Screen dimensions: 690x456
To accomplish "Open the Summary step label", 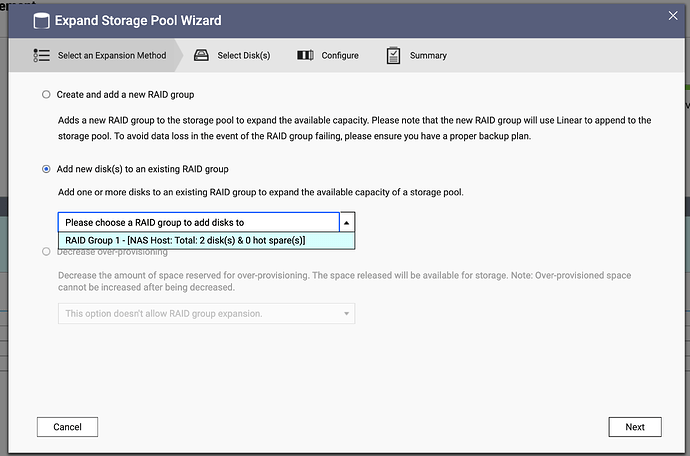I will [428, 56].
